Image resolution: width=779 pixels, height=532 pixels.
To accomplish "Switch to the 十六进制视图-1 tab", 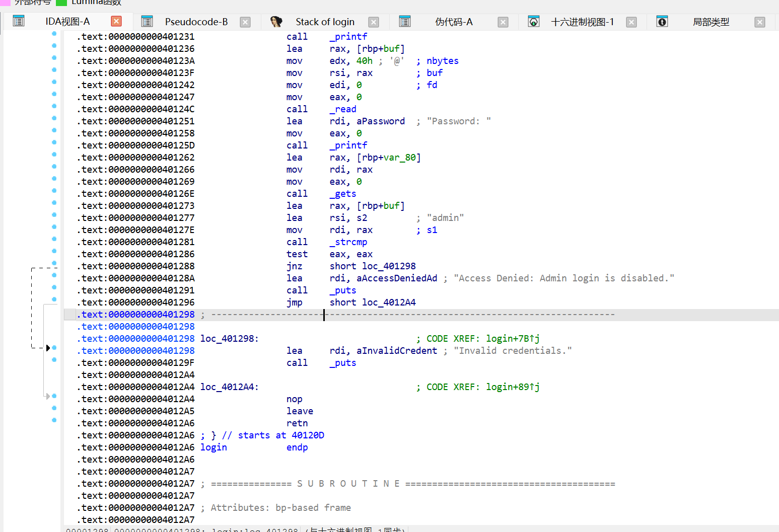I will click(x=583, y=22).
